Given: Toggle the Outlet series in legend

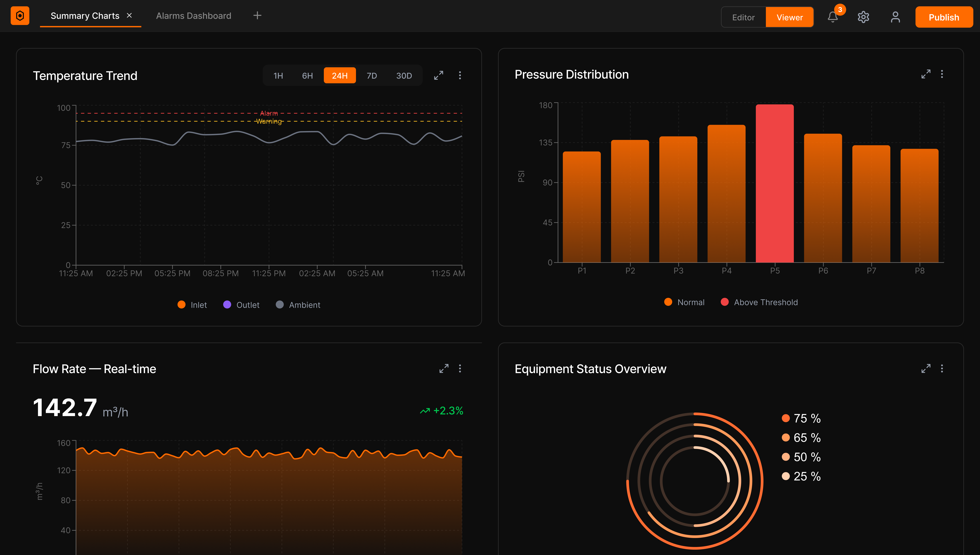Looking at the screenshot, I should click(x=241, y=305).
